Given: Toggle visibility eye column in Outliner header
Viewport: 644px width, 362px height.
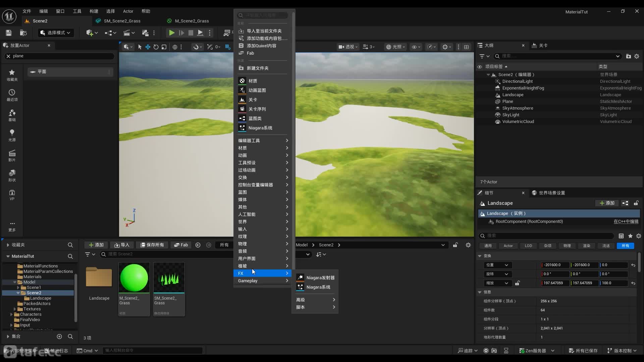Looking at the screenshot, I should 480,67.
